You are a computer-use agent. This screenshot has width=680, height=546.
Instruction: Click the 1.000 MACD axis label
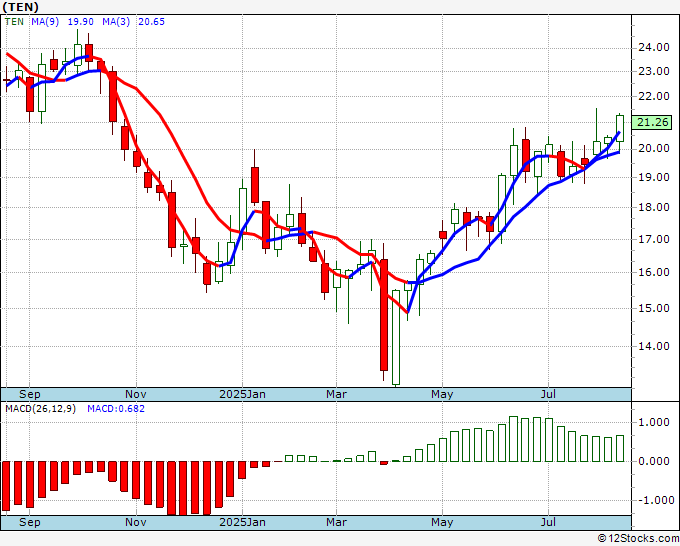[x=654, y=422]
